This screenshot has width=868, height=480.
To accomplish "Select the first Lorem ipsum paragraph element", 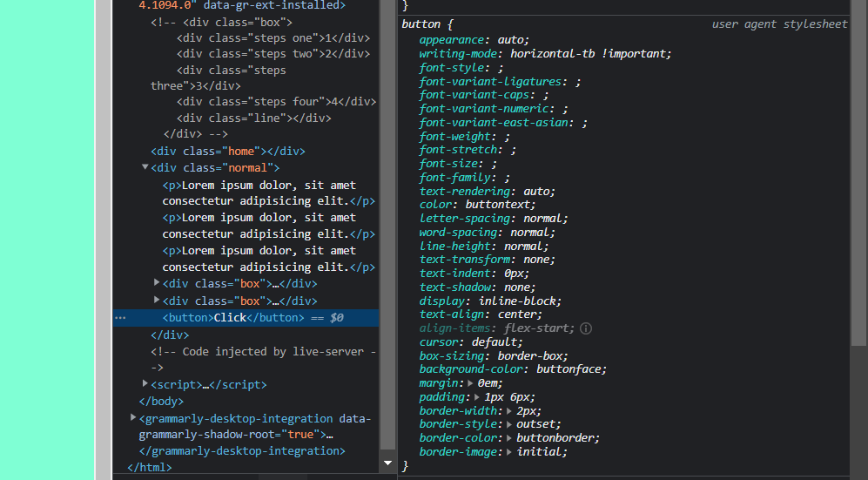I will coord(268,193).
